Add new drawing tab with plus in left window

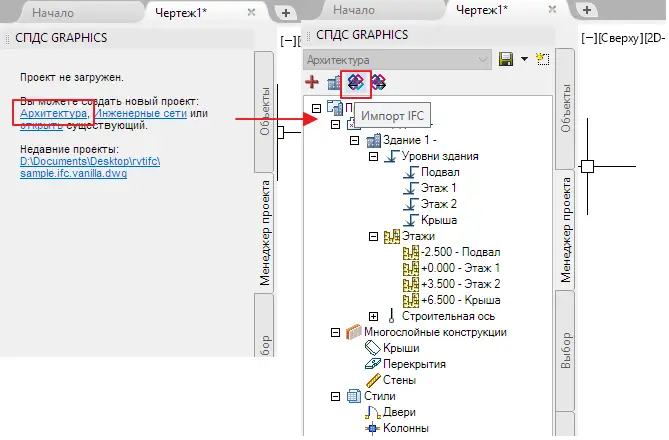[x=286, y=13]
